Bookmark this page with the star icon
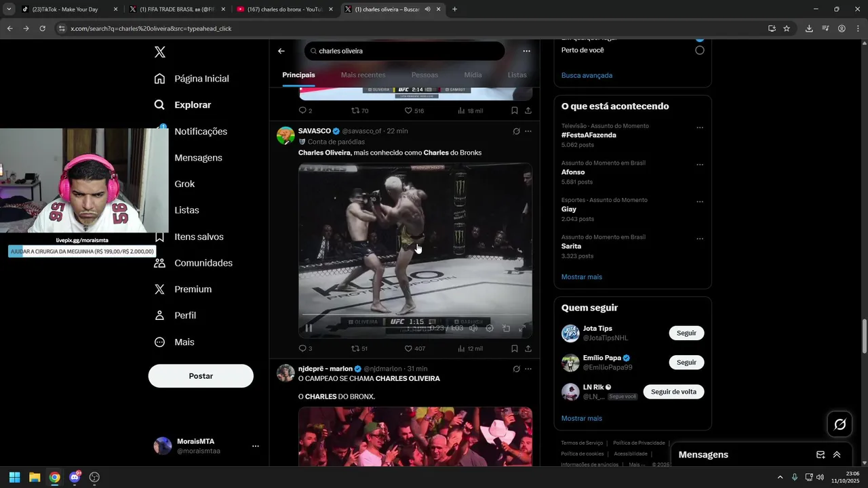Image resolution: width=868 pixels, height=488 pixels. click(x=787, y=28)
